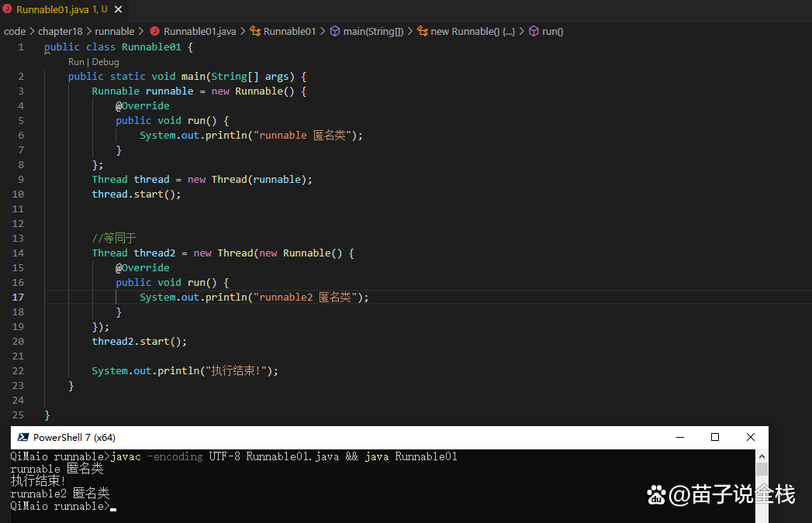This screenshot has height=523, width=812.
Task: Place cursor on thread2.start() statement
Action: coord(140,341)
